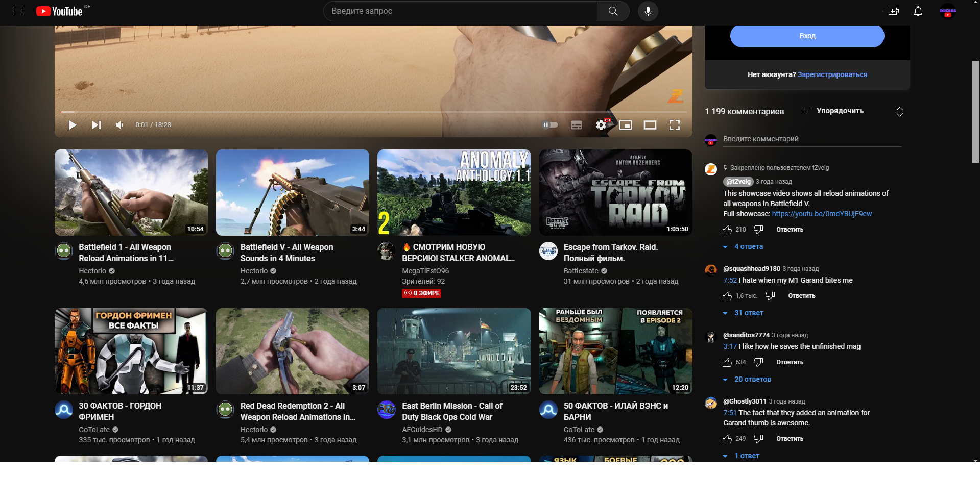Open notifications bell

[918, 11]
